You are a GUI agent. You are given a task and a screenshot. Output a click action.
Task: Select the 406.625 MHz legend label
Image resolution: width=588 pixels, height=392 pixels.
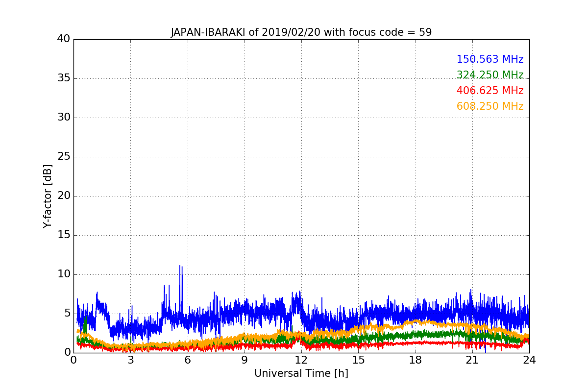click(490, 91)
